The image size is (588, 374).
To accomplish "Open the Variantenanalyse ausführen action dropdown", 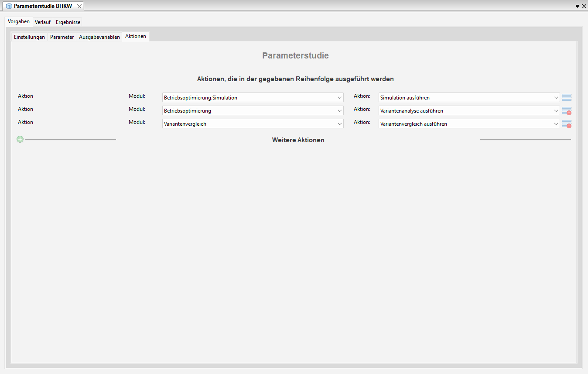I will point(556,111).
